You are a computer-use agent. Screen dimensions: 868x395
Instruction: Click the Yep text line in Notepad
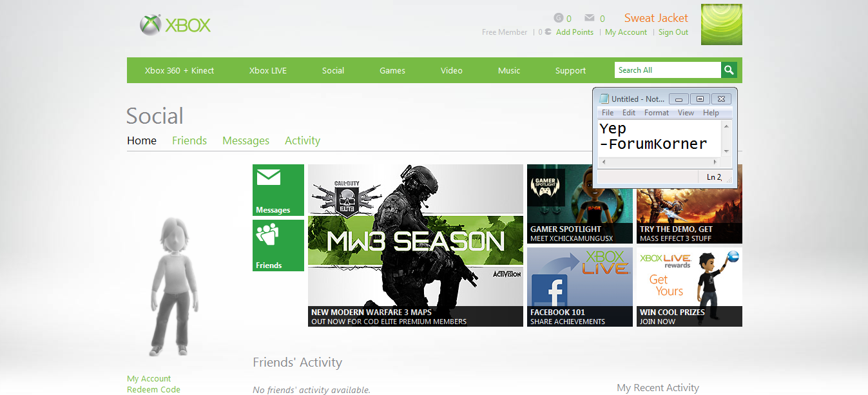click(613, 129)
